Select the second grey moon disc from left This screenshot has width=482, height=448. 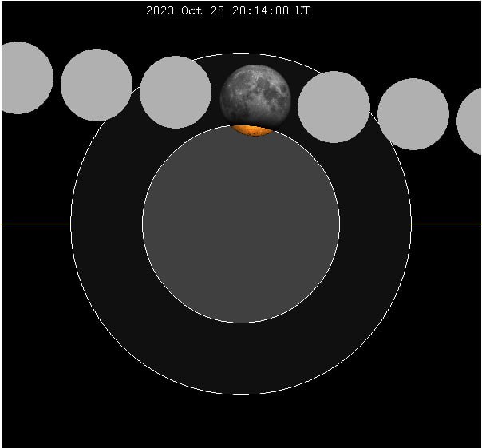coord(96,85)
